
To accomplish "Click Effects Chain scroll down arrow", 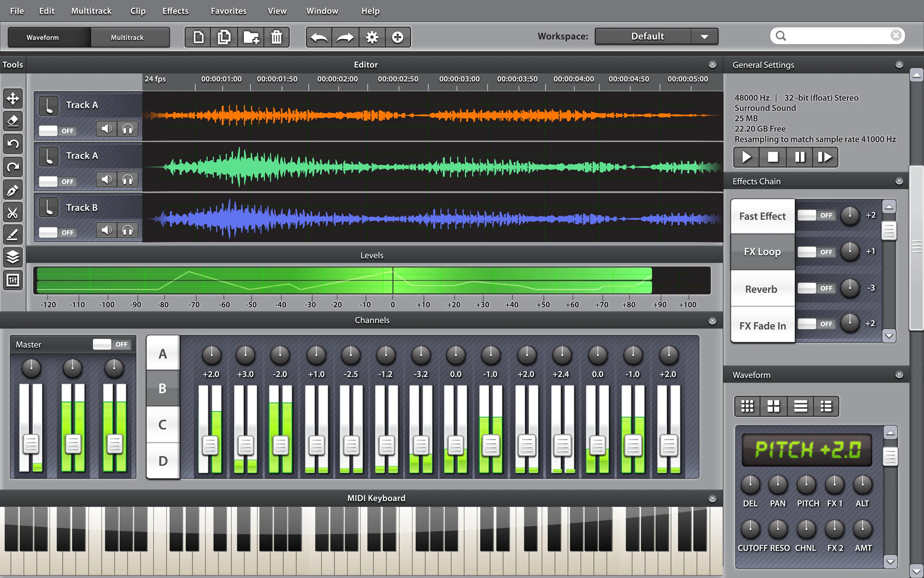I will point(889,336).
